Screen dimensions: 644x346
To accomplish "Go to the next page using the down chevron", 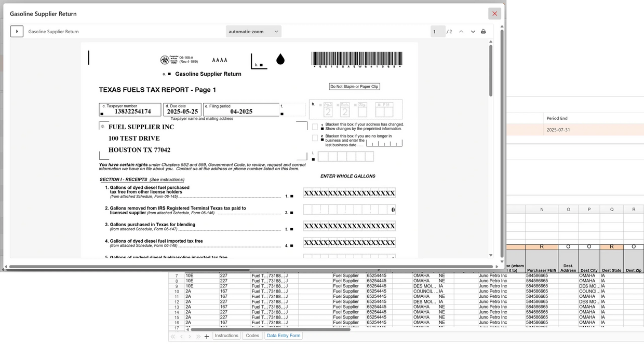I will 473,31.
